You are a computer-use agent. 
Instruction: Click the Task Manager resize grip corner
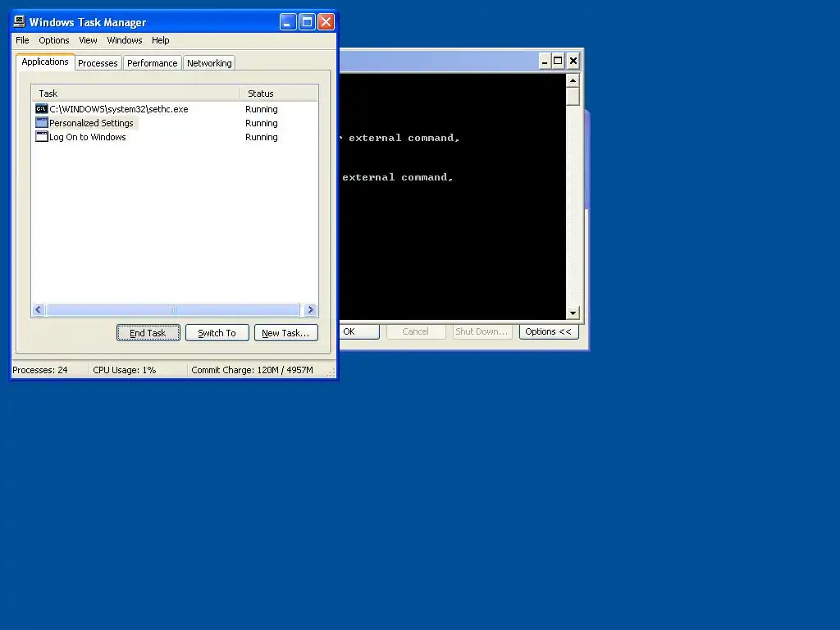(331, 372)
